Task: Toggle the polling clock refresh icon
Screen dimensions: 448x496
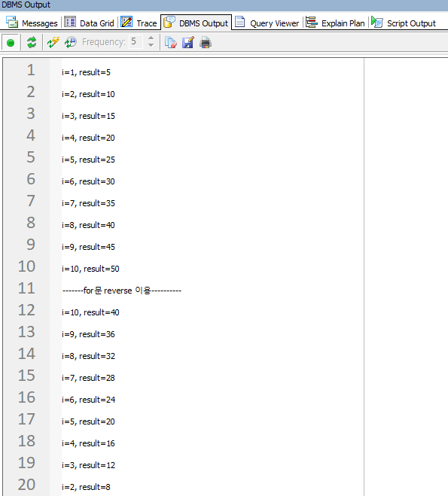Action: 71,42
